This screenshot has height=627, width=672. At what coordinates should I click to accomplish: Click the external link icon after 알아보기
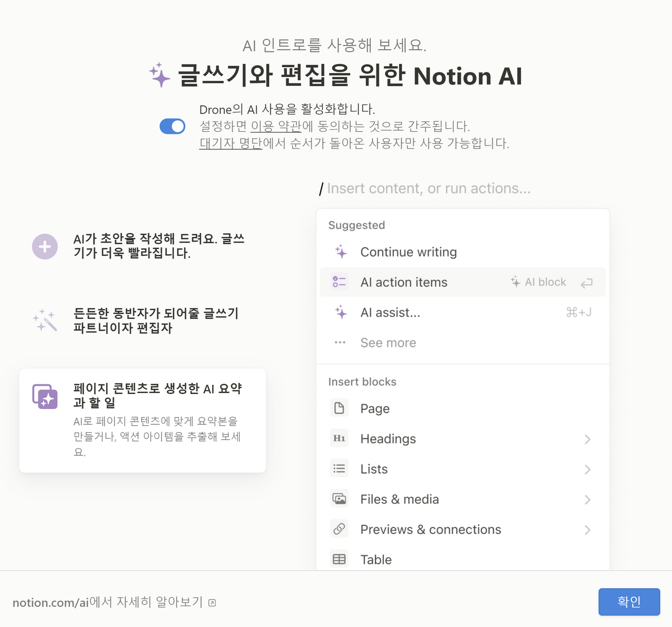point(212,603)
